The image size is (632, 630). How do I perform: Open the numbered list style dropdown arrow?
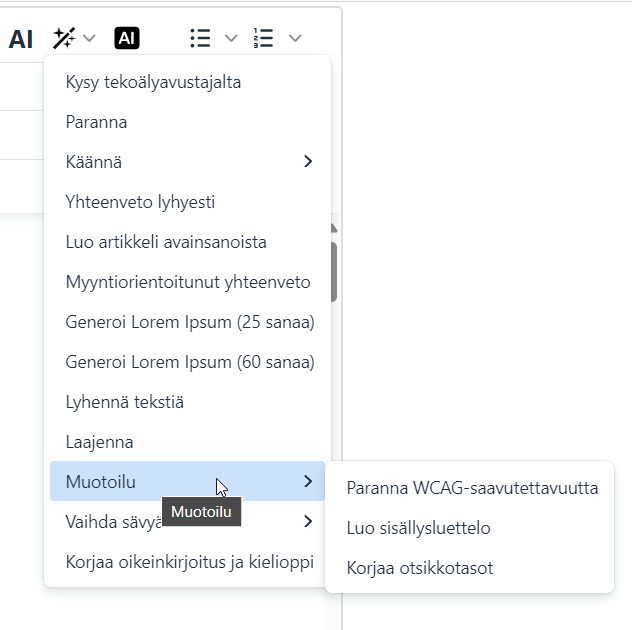pos(295,38)
